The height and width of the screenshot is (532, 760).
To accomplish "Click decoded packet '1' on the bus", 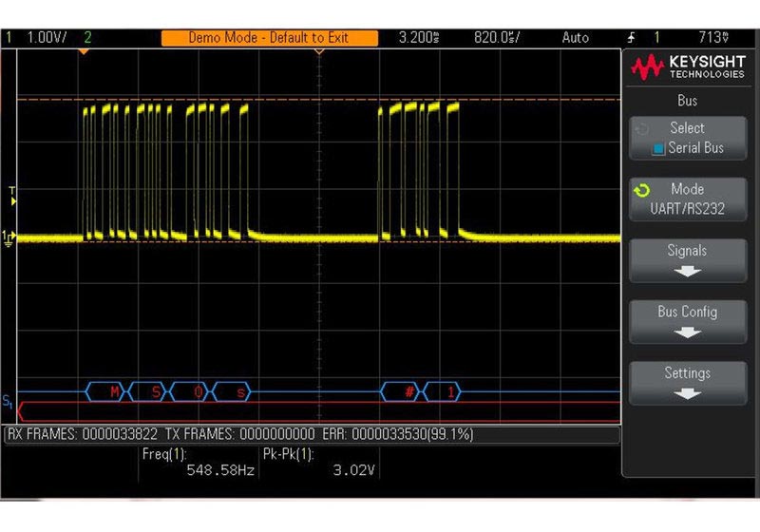I will coord(442,391).
